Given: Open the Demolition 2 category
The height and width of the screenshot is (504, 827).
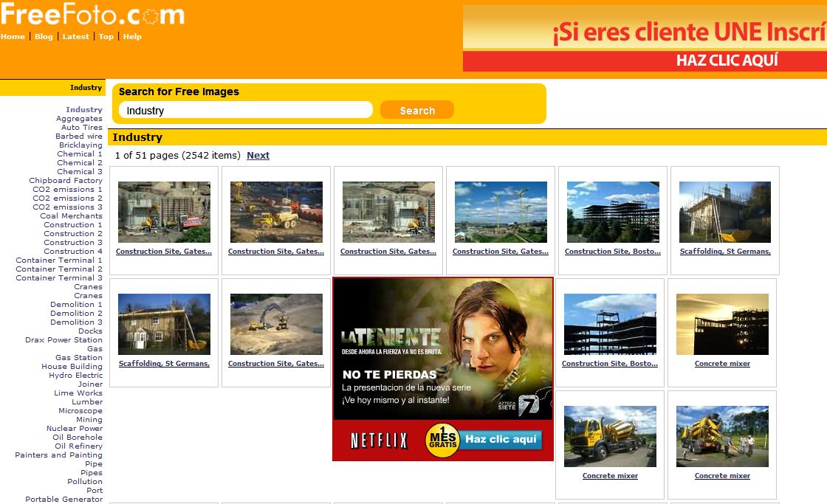Looking at the screenshot, I should [77, 313].
